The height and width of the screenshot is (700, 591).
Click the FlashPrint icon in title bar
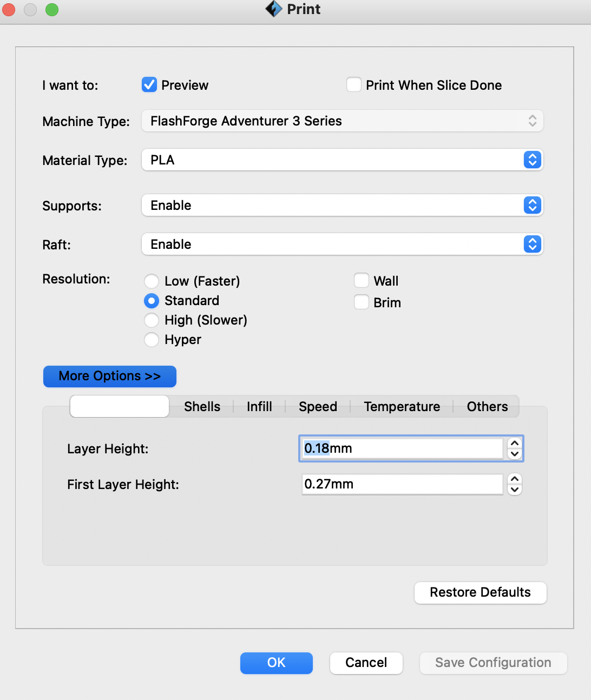(274, 9)
